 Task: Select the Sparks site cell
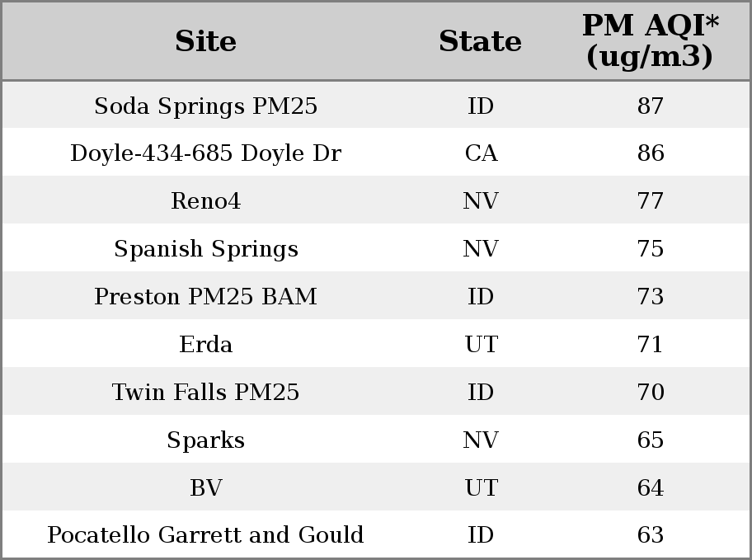pyautogui.click(x=206, y=440)
